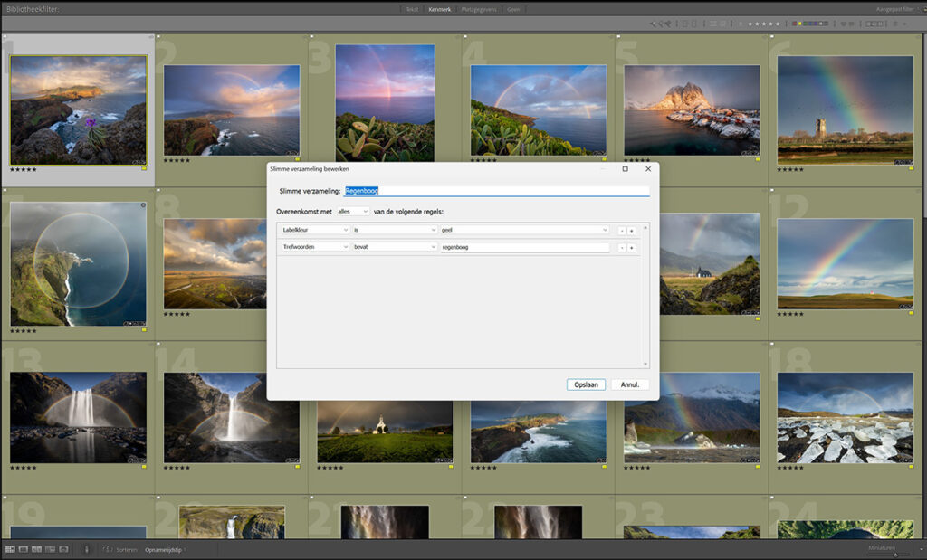Click the yellow color label under photo 1
This screenshot has width=927, height=560.
pyautogui.click(x=144, y=169)
